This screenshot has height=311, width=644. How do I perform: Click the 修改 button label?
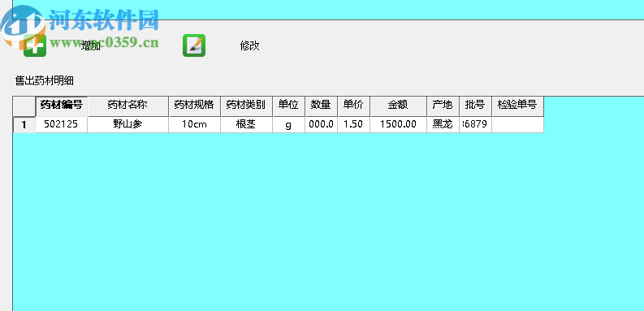tap(249, 45)
